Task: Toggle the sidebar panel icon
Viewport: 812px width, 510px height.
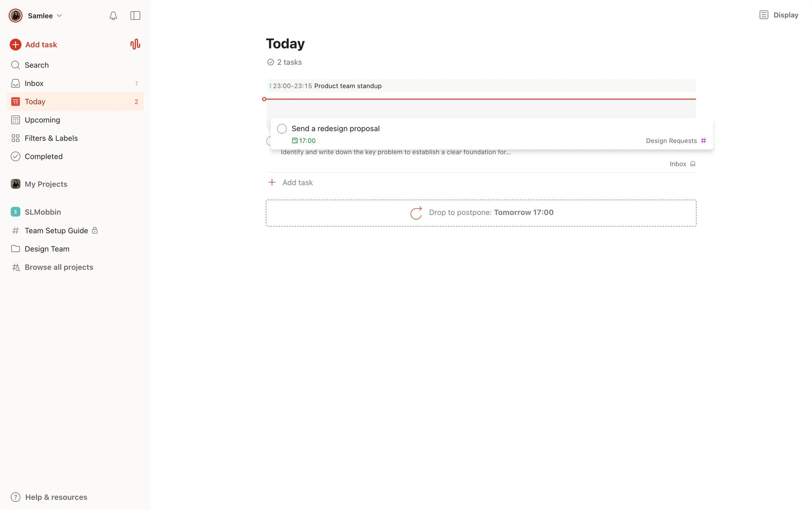Action: click(135, 16)
